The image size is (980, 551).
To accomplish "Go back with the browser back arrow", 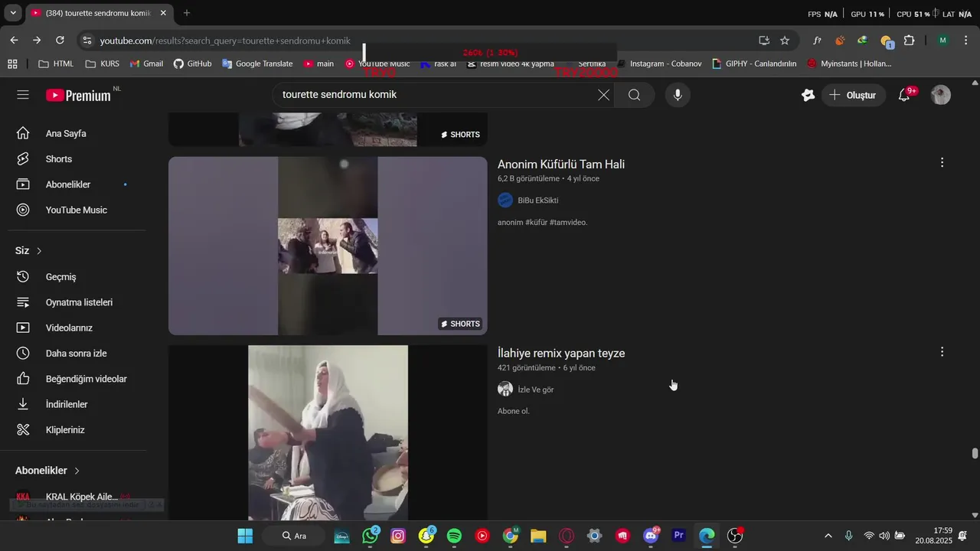I will 14,41.
